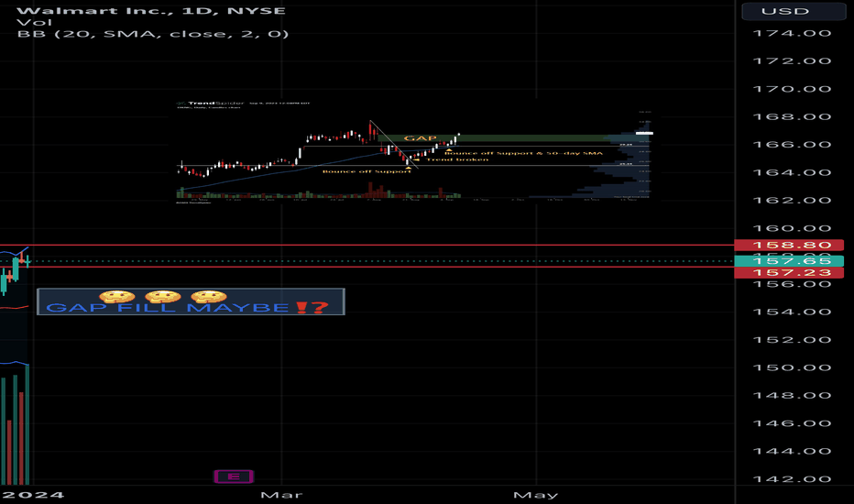Click the 157.65 current price label
854x504 pixels.
click(789, 261)
